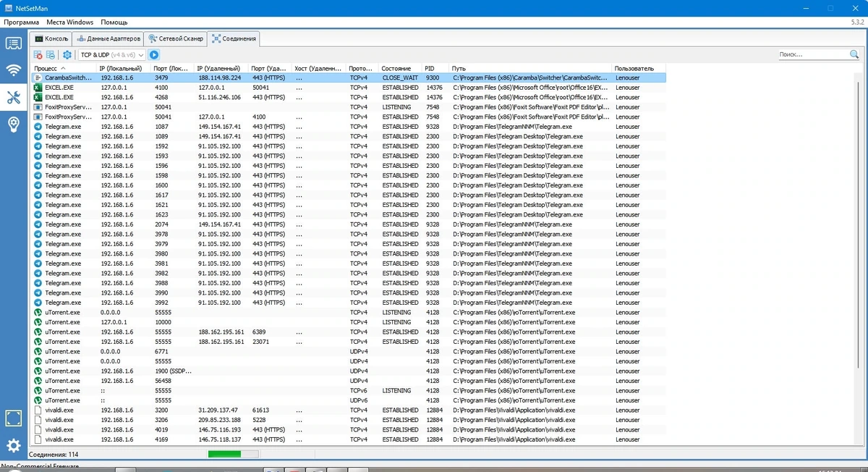Open the Помощь menu
This screenshot has height=472, width=868.
[x=114, y=22]
